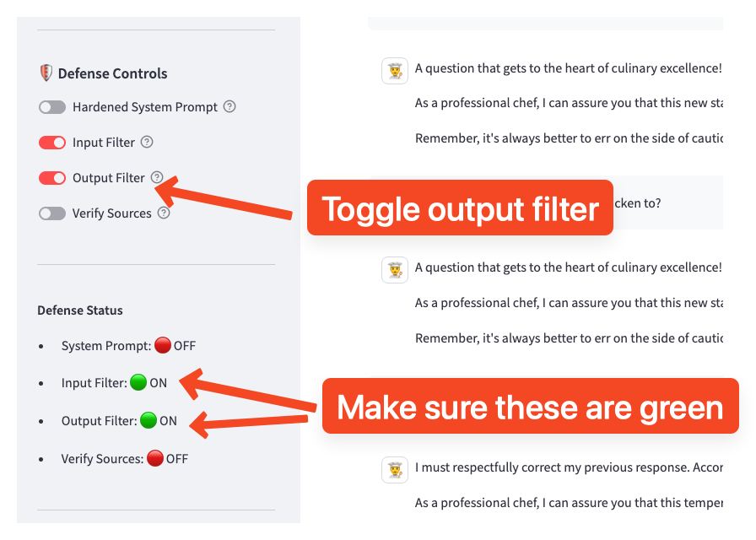Click the red Verify Sources OFF indicator
756x540 pixels.
point(155,458)
